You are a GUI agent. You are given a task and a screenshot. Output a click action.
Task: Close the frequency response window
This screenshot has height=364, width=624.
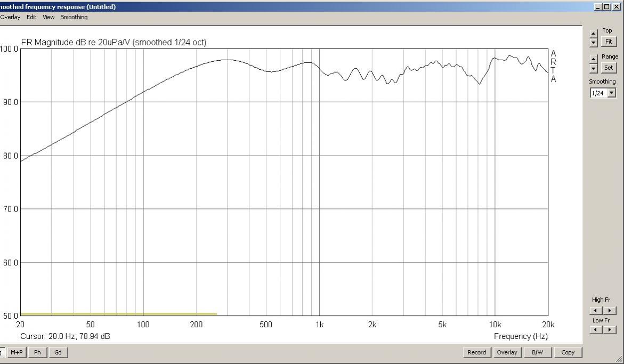pos(616,6)
